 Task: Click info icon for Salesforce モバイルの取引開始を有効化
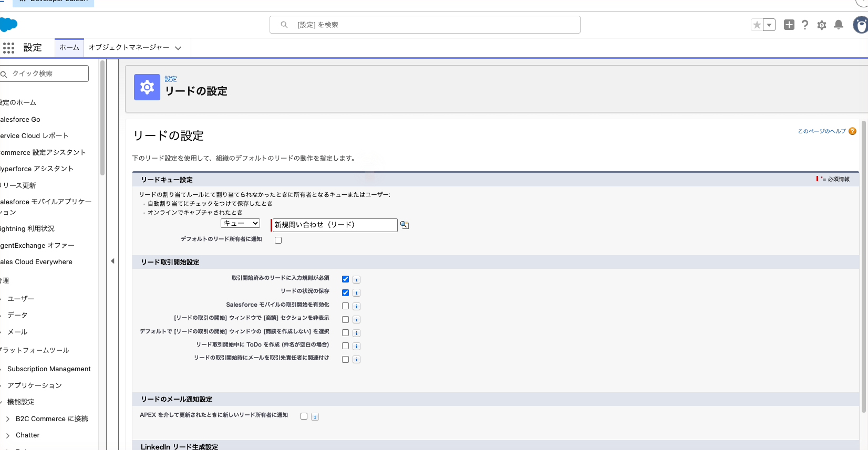coord(356,306)
